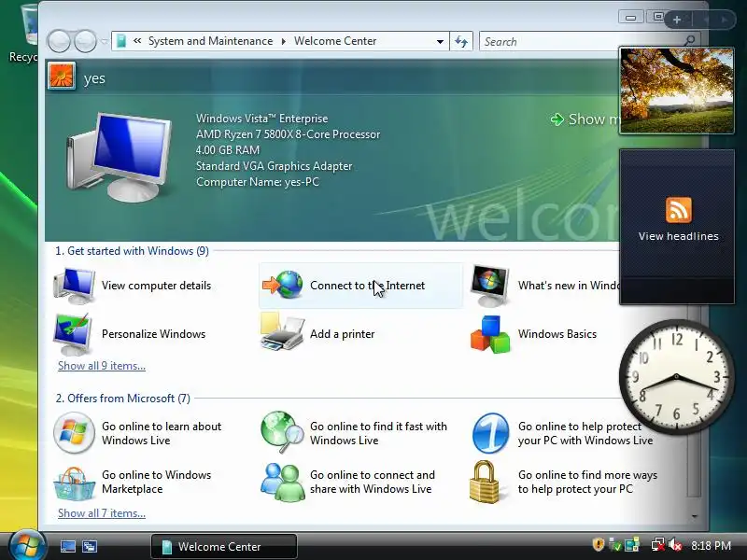Click the network tray icon with green check
The image size is (747, 560).
coord(615,545)
